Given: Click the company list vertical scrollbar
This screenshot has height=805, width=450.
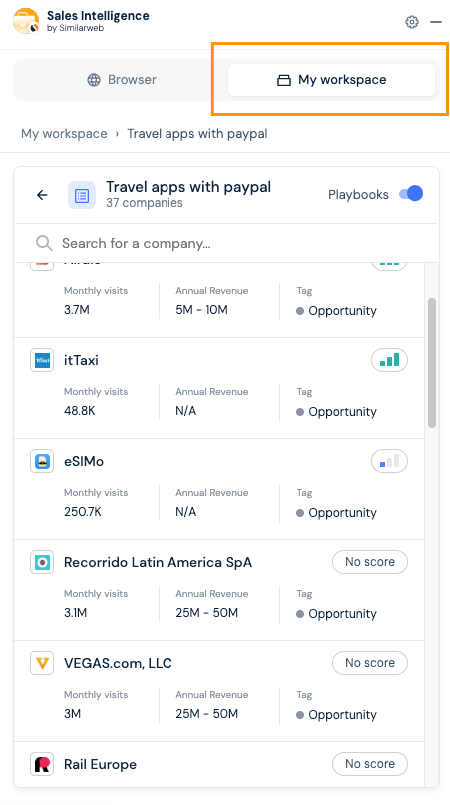Looking at the screenshot, I should 432,362.
